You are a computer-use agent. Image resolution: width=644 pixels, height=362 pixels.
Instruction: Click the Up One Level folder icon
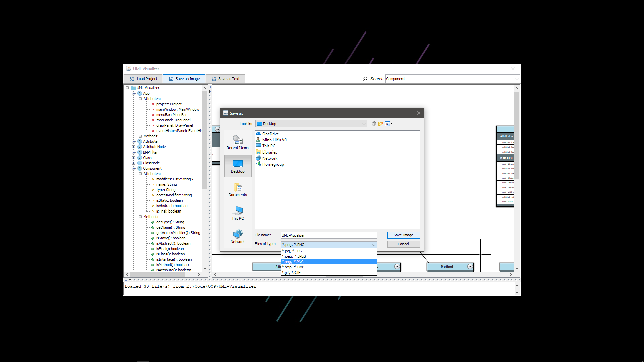pos(374,124)
